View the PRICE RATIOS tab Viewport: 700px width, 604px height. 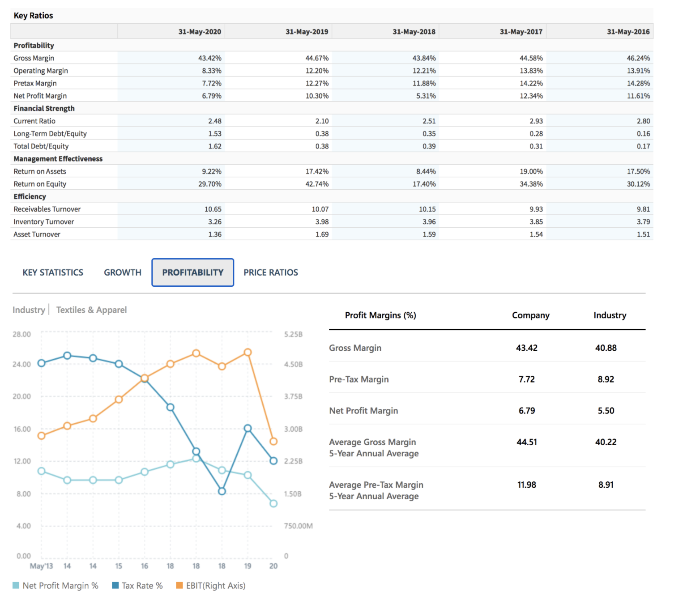[270, 272]
